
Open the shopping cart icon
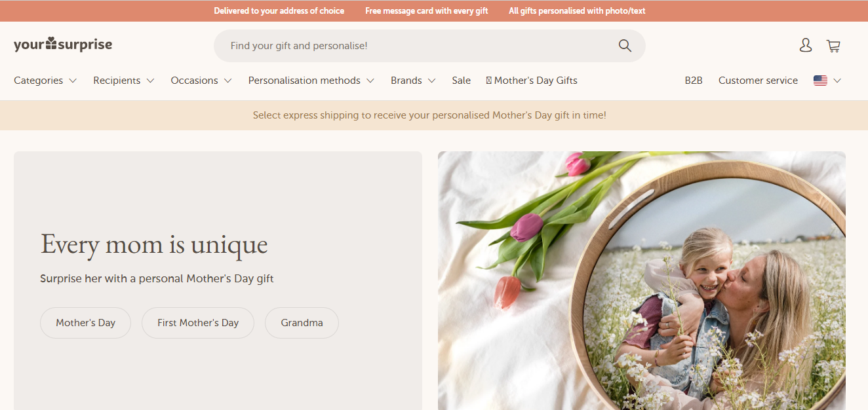833,46
